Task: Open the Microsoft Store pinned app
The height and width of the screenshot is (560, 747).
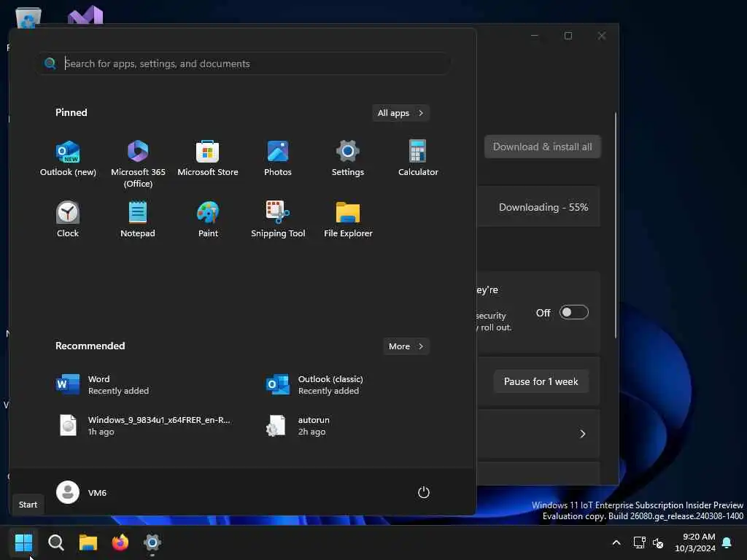Action: [x=208, y=159]
